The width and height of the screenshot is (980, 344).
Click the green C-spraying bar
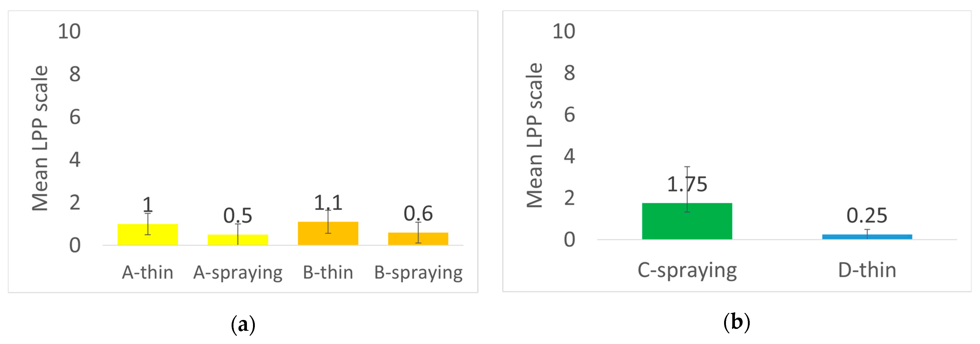687,221
